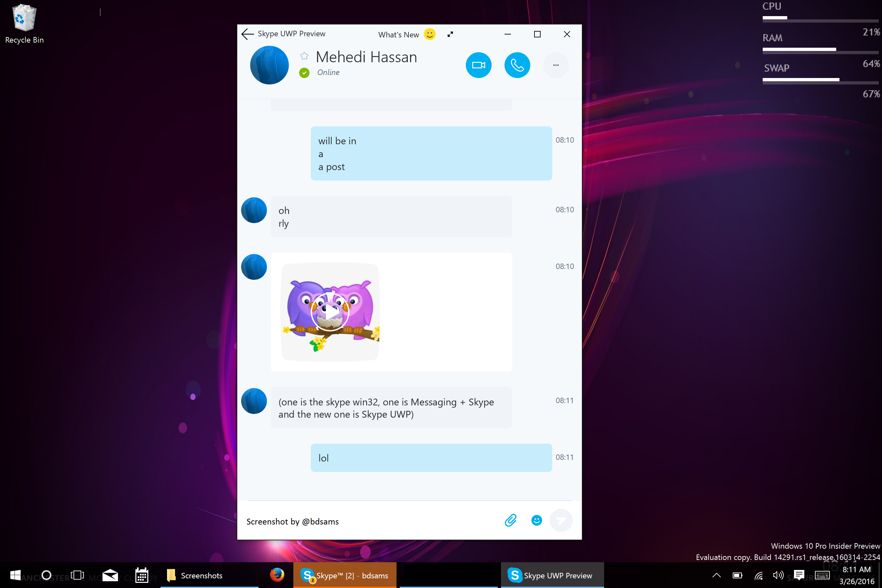Open Firefox from the taskbar
Screen dimensions: 882x588
coord(277,575)
